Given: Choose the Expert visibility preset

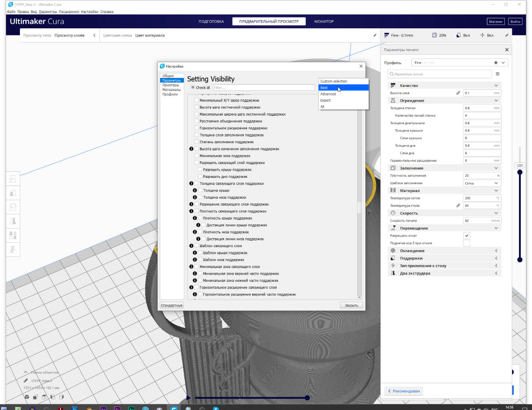Looking at the screenshot, I should point(343,100).
